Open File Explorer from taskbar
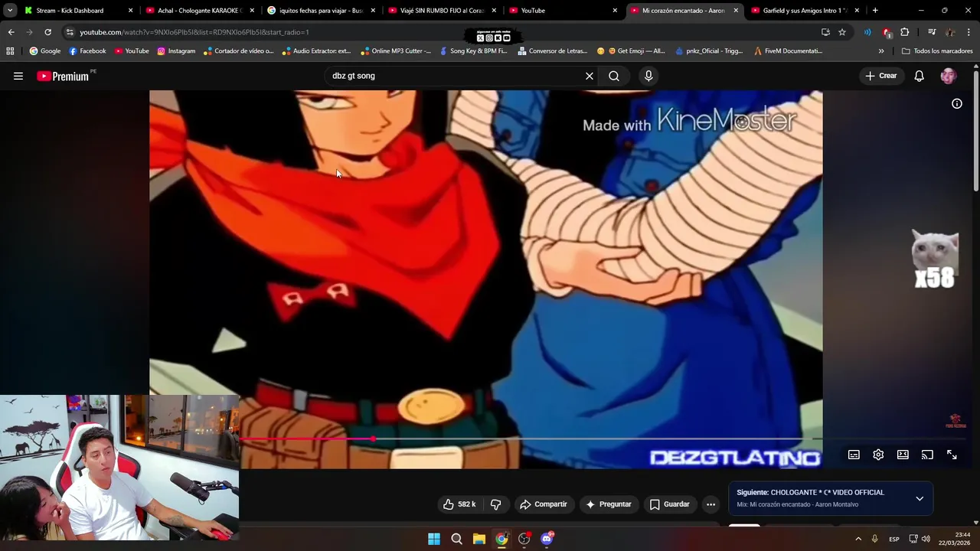The width and height of the screenshot is (980, 551). click(479, 539)
